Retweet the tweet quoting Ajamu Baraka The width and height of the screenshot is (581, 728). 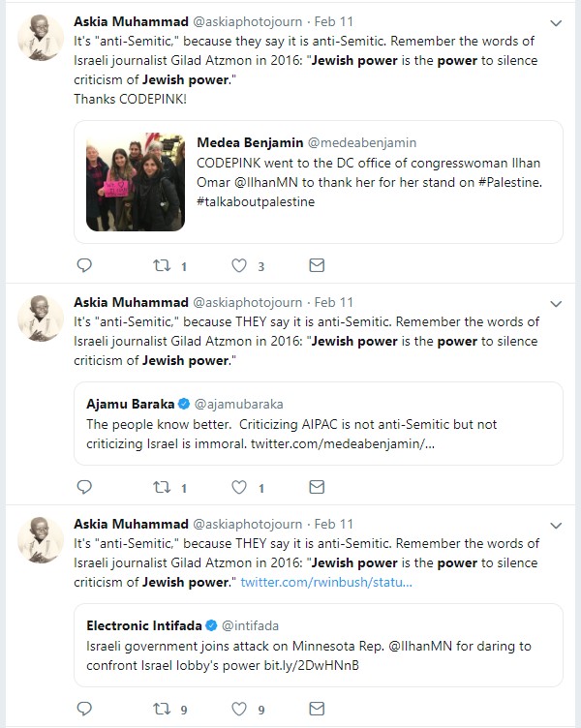click(162, 487)
